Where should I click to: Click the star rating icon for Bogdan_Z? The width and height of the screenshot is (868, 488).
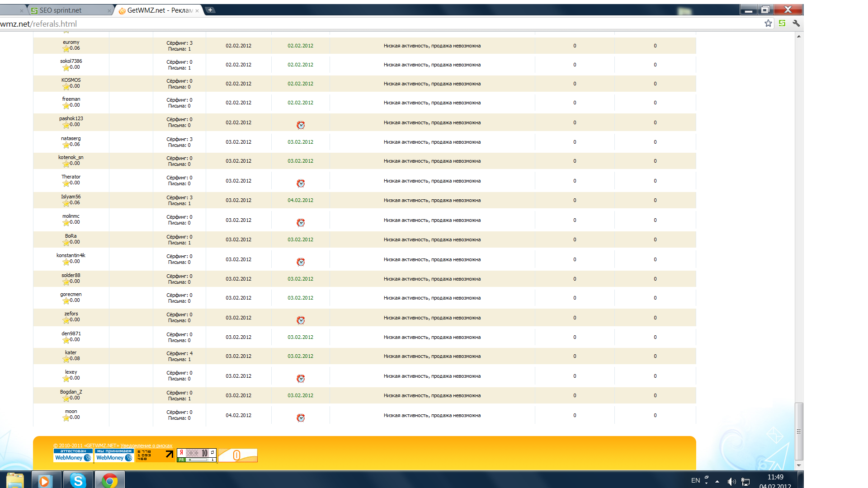[x=66, y=398]
